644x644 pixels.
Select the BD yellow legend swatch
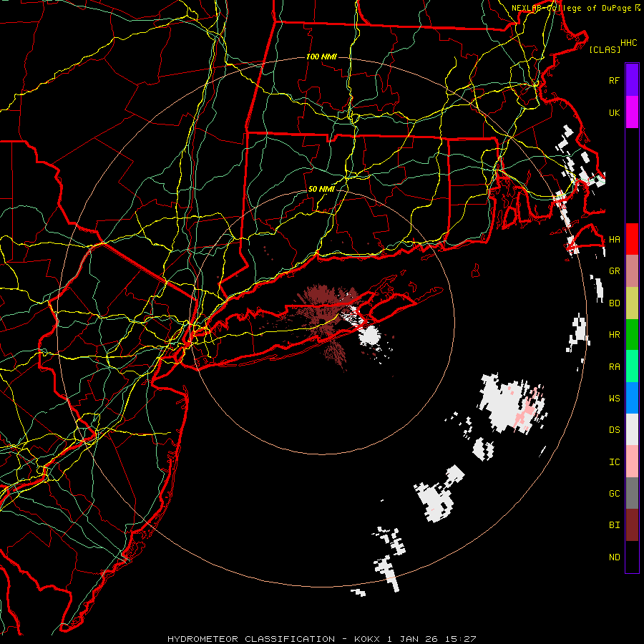[632, 303]
